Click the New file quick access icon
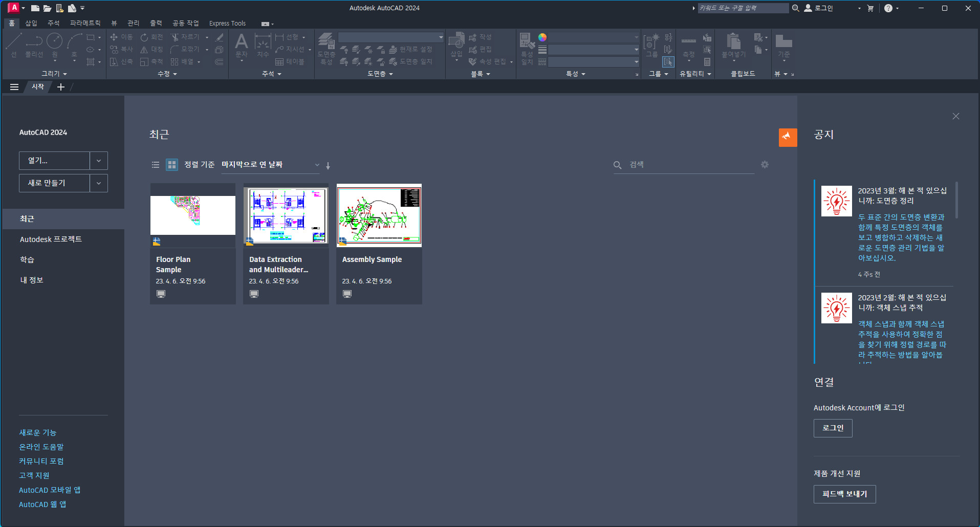980x527 pixels. point(35,8)
